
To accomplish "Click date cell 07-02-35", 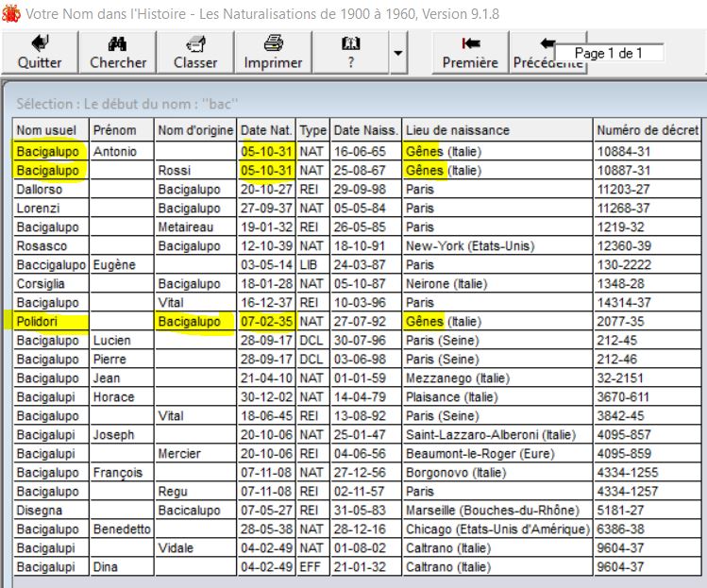I will [266, 322].
